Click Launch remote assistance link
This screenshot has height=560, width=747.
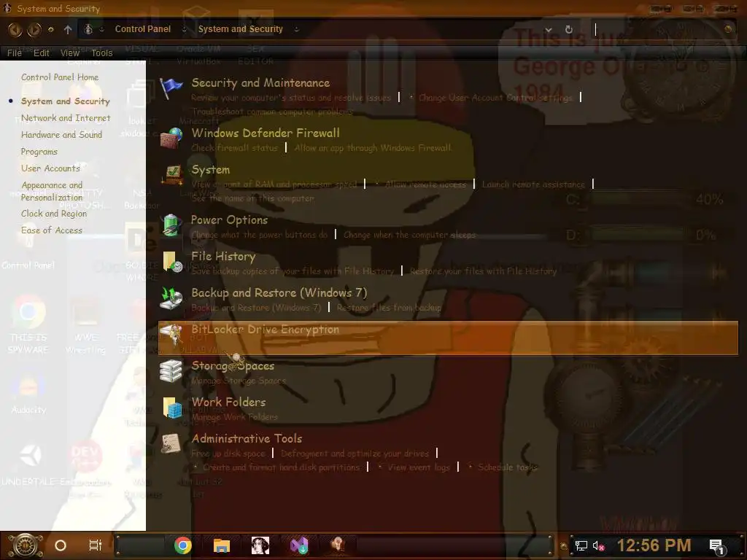pos(533,184)
